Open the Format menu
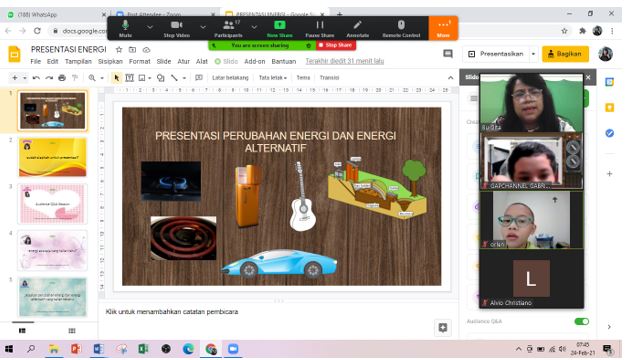Image resolution: width=626 pixels, height=360 pixels. (139, 61)
